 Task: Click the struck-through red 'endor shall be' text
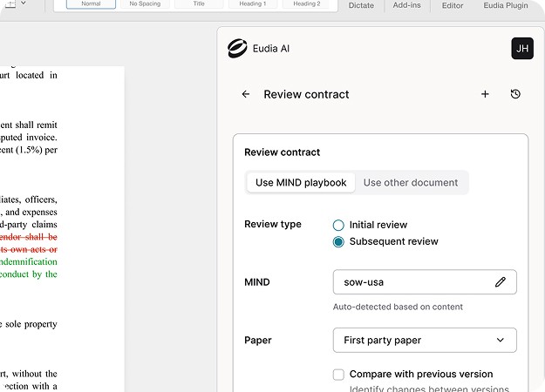pyautogui.click(x=29, y=237)
